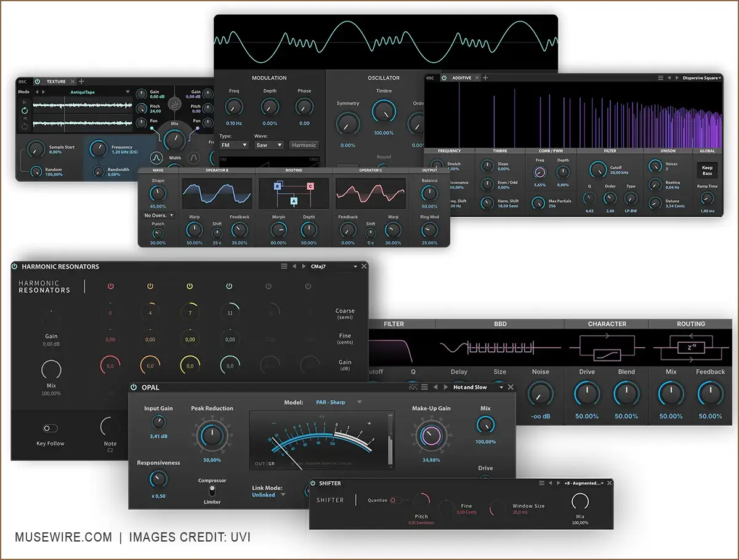Click the loop icon in Texture panel
Screen dimensions: 739x560
coord(25,111)
